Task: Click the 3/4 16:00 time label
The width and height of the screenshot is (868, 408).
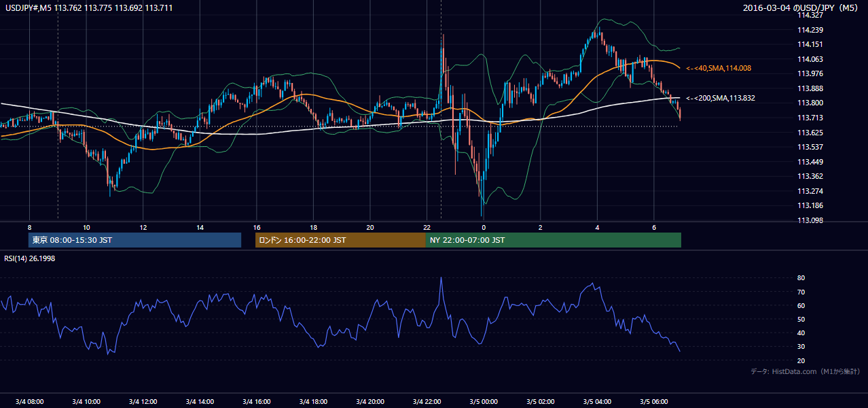Action: click(257, 401)
